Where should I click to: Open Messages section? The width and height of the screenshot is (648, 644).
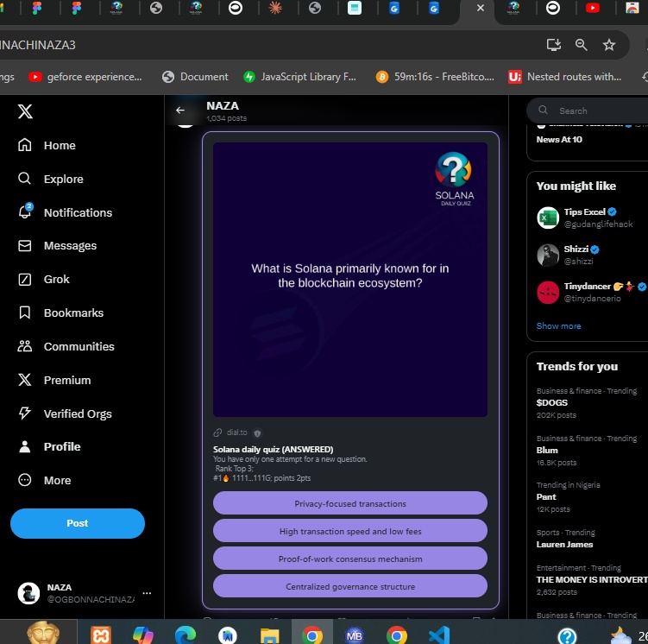pyautogui.click(x=57, y=246)
